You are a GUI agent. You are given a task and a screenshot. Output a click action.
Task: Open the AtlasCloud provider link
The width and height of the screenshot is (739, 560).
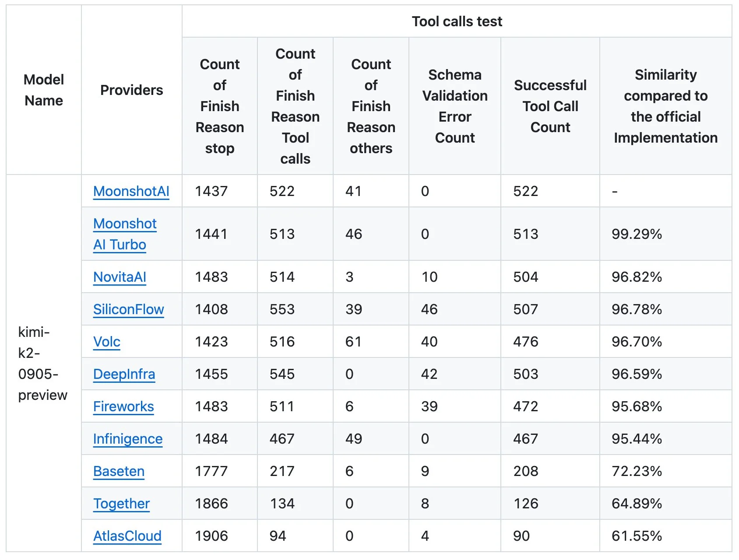coord(127,536)
